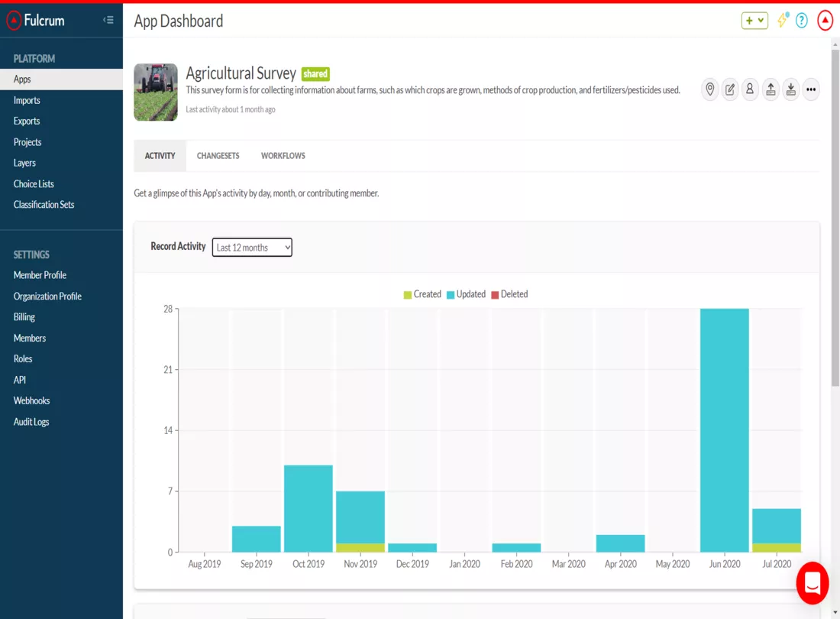Open Webhooks from the Settings section
This screenshot has width=840, height=619.
pyautogui.click(x=31, y=400)
